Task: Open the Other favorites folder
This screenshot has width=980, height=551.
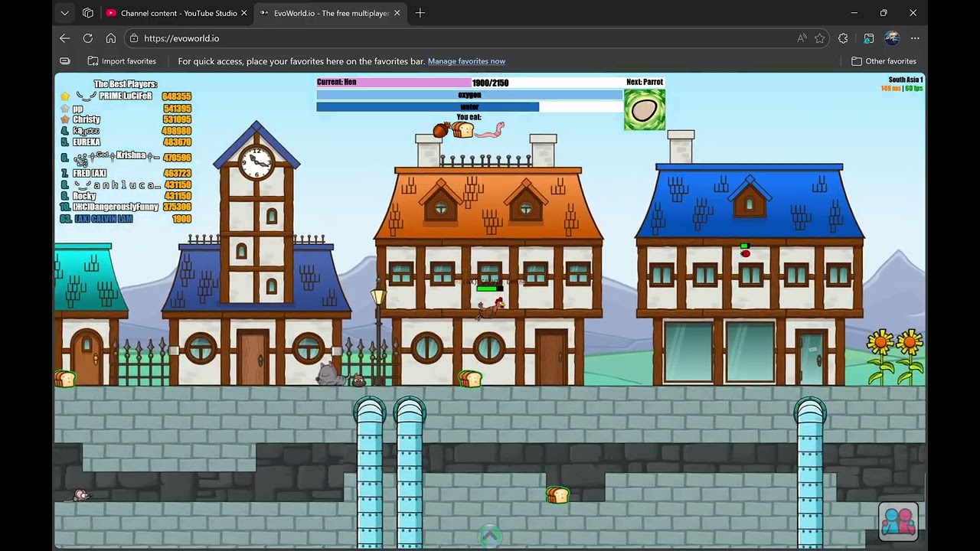Action: [x=884, y=61]
